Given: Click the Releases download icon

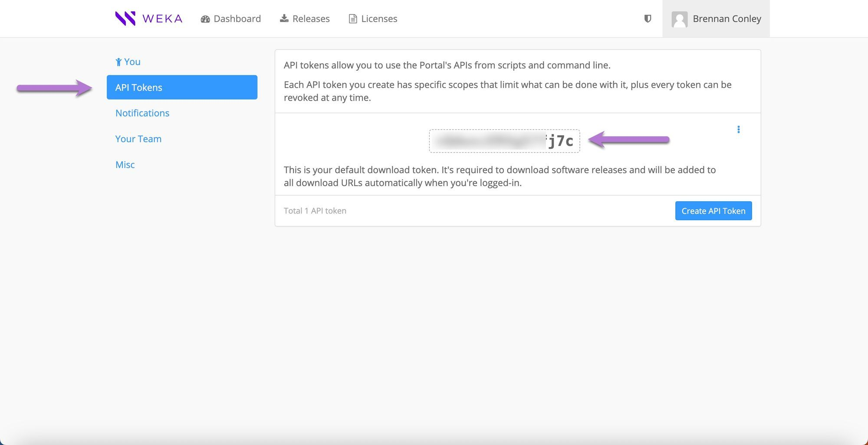Looking at the screenshot, I should pos(284,18).
